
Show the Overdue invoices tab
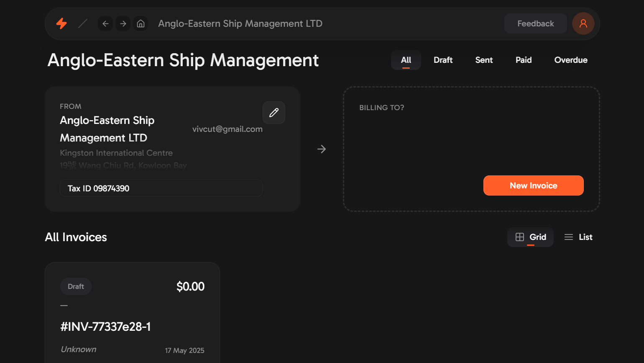(571, 60)
